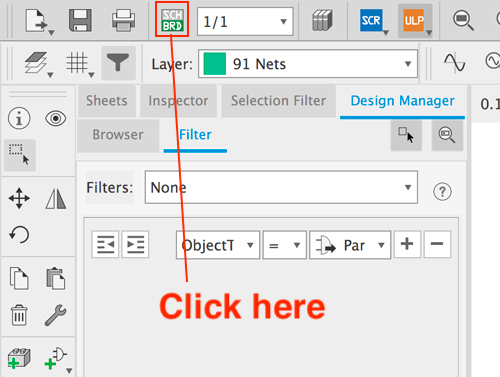Open the sheet 1/1 dropdown
The width and height of the screenshot is (500, 377).
245,22
